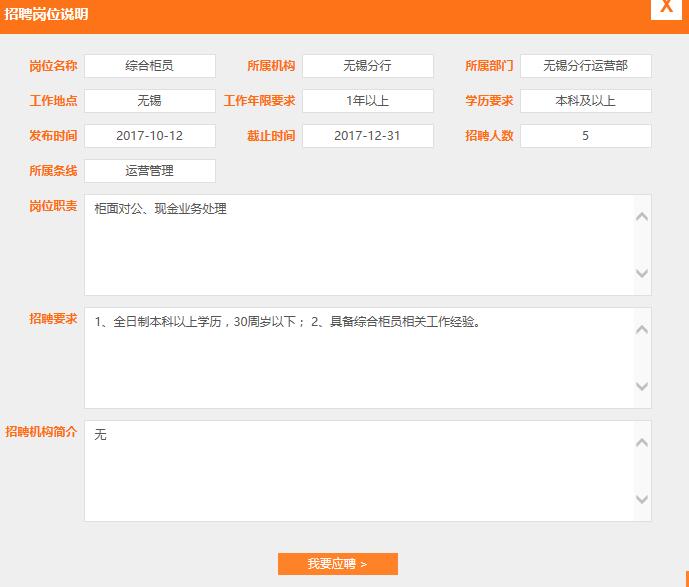Click the 发布时间 field showing 2017-10-12
The image size is (689, 587).
[150, 136]
